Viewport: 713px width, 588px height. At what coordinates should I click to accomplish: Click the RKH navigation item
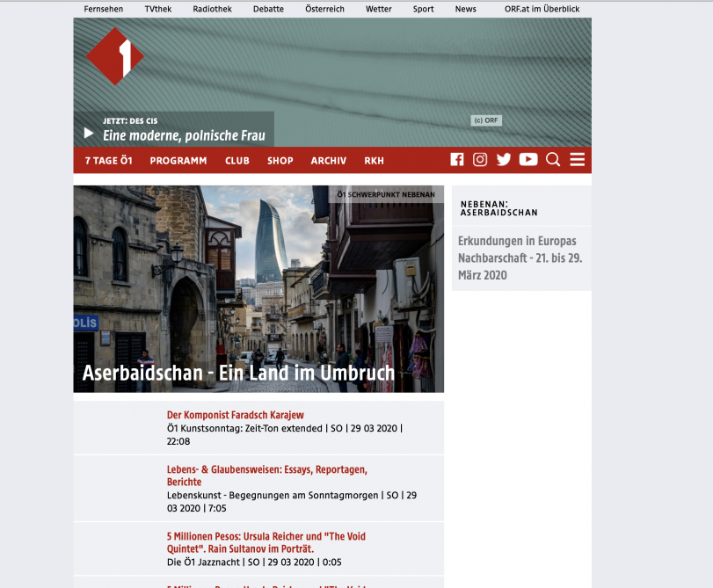375,161
